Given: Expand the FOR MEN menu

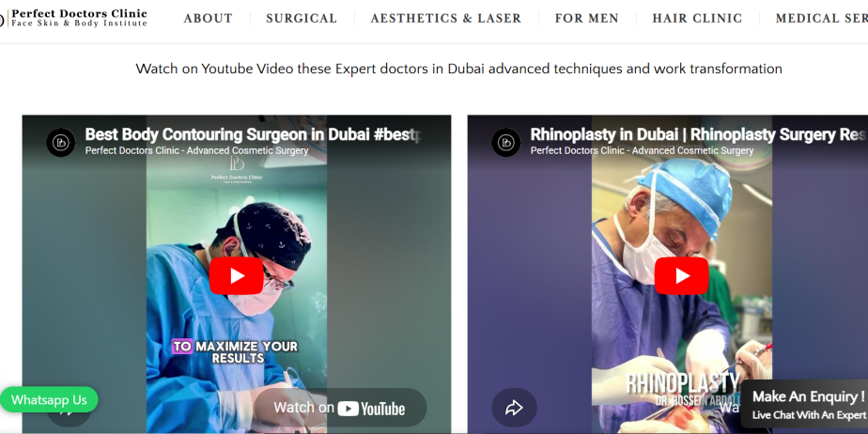Looking at the screenshot, I should click(x=587, y=18).
